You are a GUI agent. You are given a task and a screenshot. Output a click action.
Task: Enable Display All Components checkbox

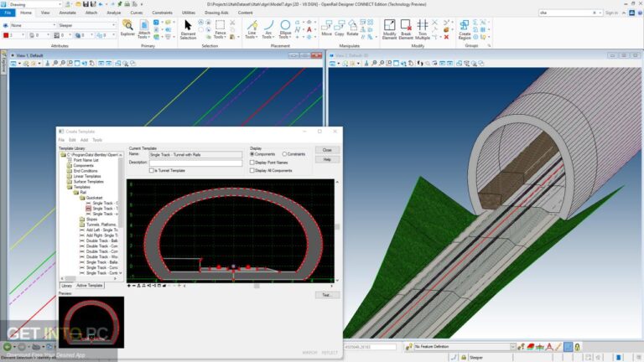pyautogui.click(x=252, y=170)
